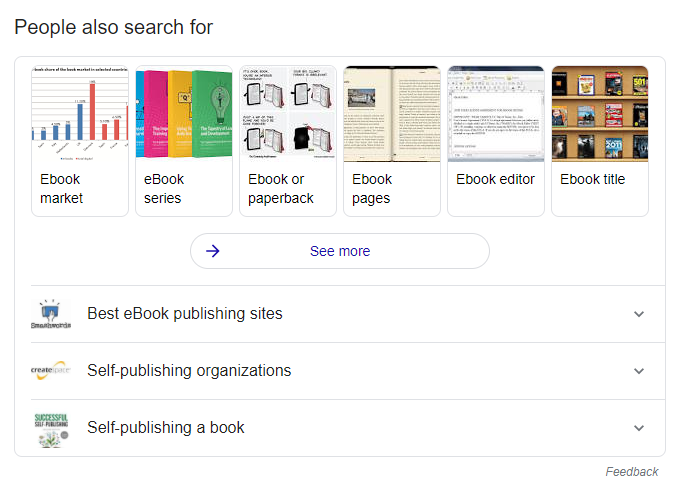Select the 'eBook series' label

tap(164, 189)
